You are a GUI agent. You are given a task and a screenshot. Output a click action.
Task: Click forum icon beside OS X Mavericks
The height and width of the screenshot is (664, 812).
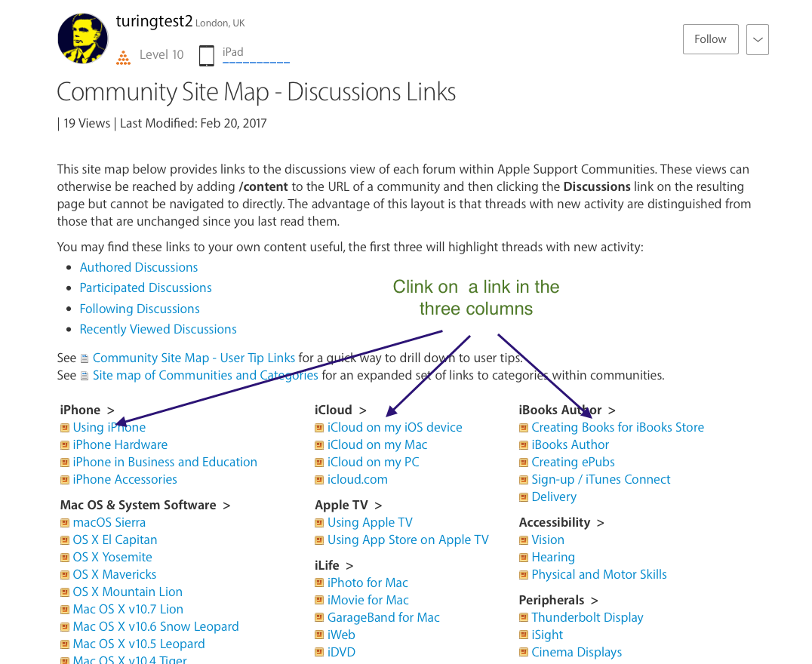(65, 575)
